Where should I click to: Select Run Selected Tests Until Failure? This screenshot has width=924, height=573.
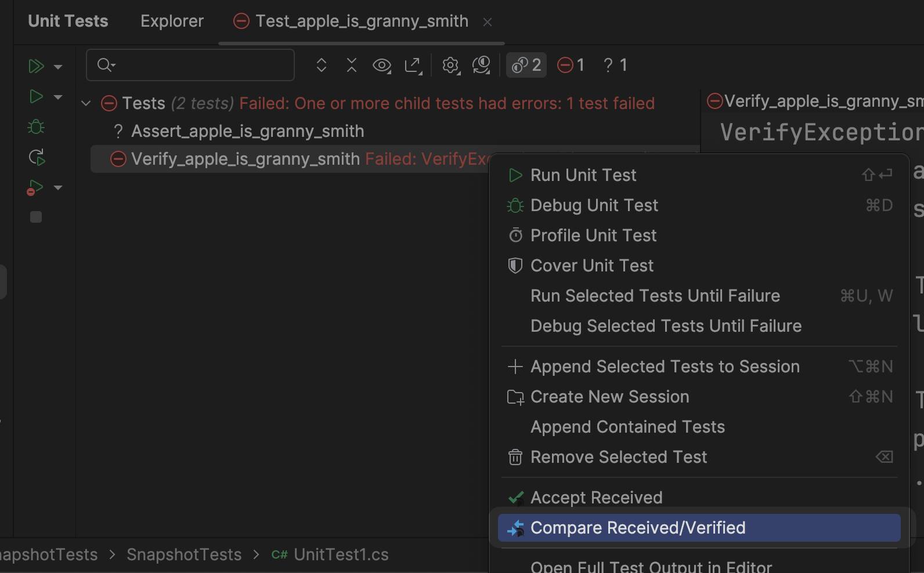pos(699,296)
